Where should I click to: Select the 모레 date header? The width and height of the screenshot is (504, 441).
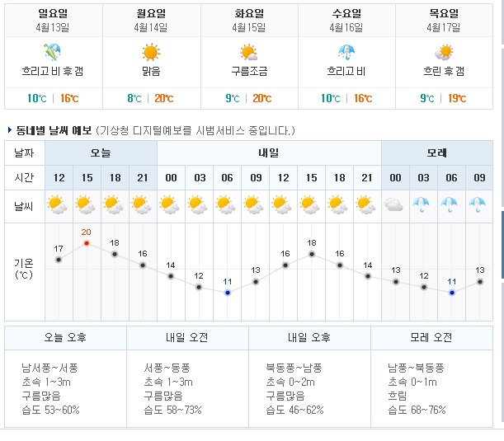click(x=437, y=152)
